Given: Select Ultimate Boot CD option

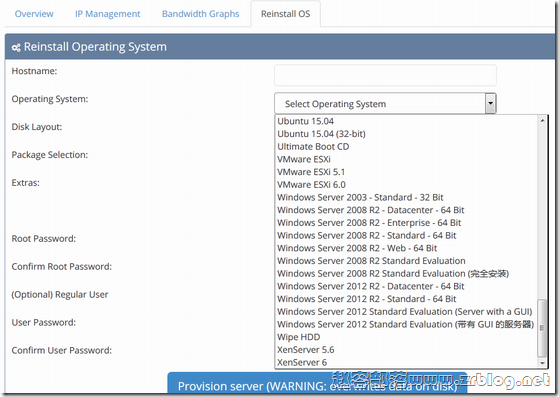Looking at the screenshot, I should pos(406,146).
